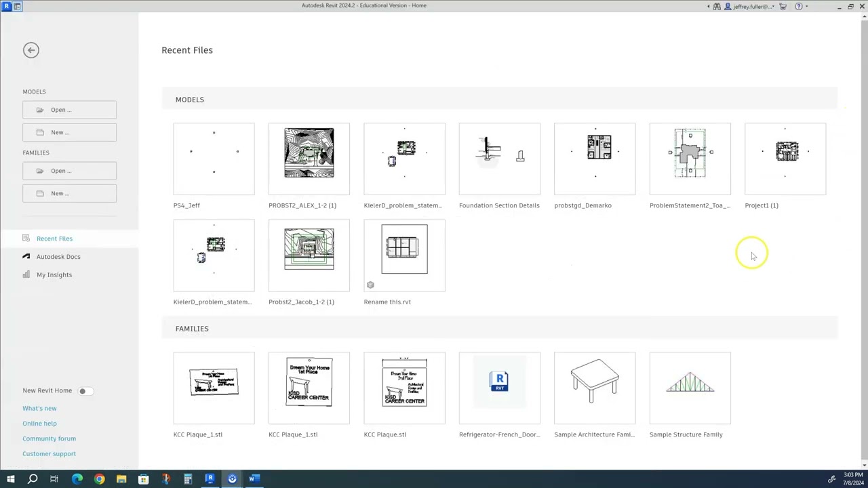This screenshot has width=868, height=488.
Task: Click the Sample Structure Family label
Action: pyautogui.click(x=686, y=434)
